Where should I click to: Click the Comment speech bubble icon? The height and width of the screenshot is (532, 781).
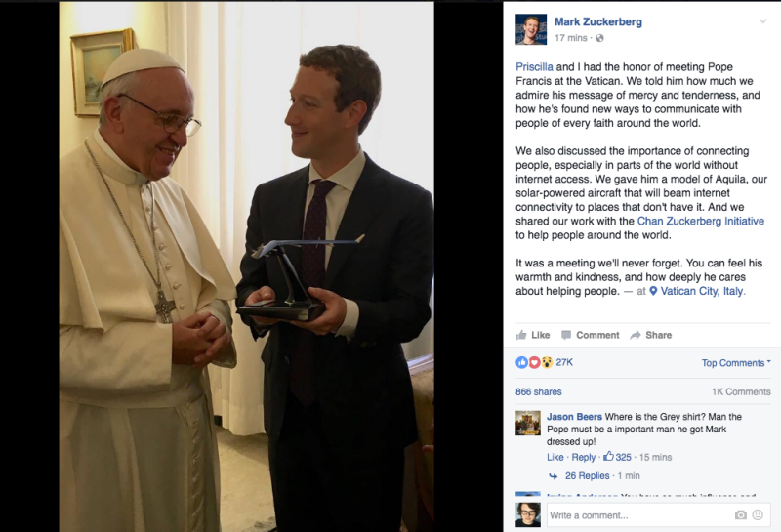point(566,335)
